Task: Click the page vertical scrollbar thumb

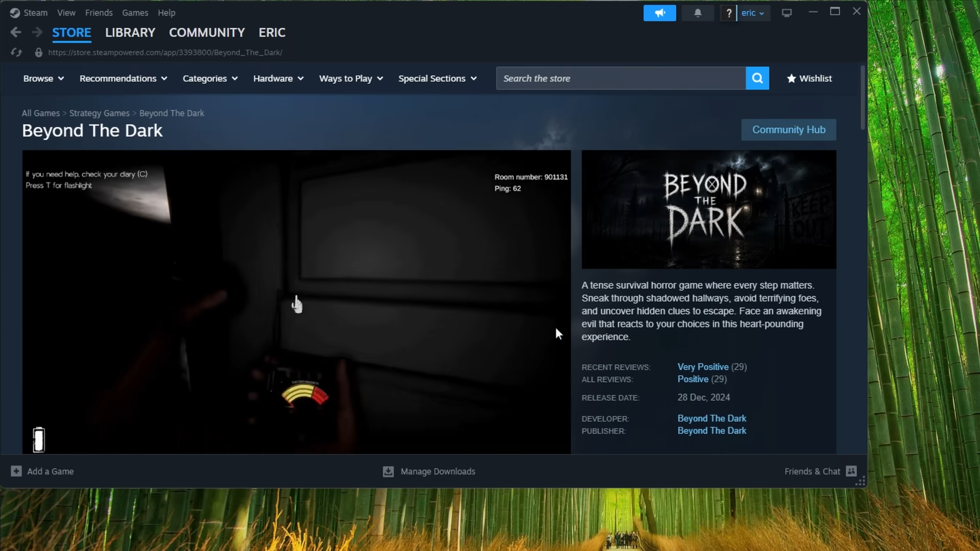Action: [863, 97]
